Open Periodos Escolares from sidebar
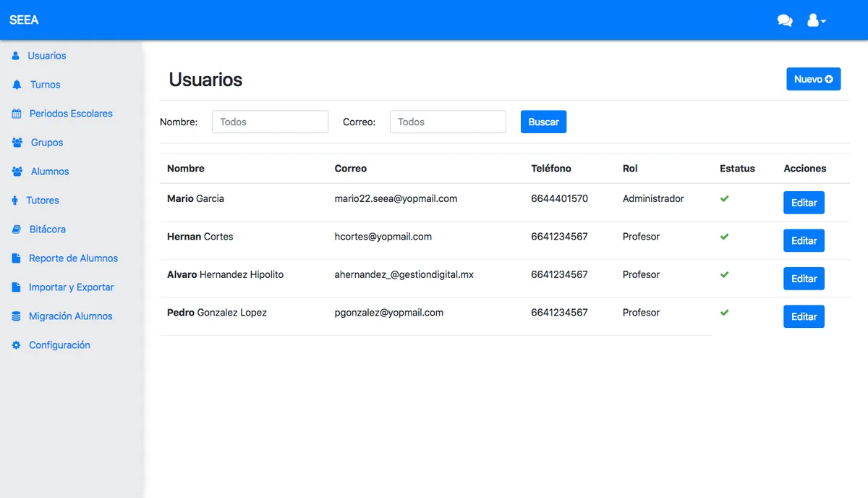 click(71, 114)
